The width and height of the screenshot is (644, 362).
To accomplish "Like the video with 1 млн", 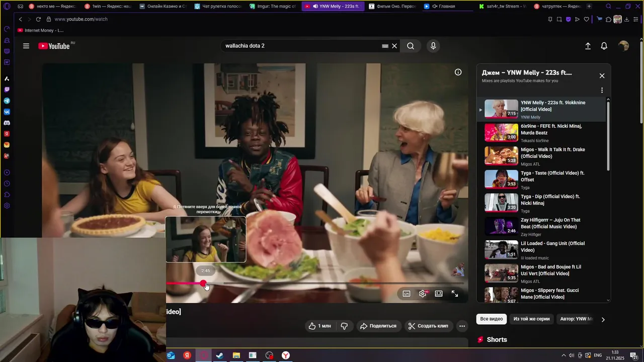I will [320, 326].
